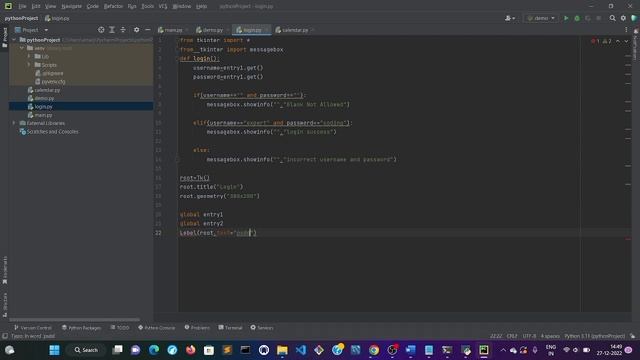Select calendar.py in the project tree
Viewport: 640px width, 360px height.
(47, 90)
